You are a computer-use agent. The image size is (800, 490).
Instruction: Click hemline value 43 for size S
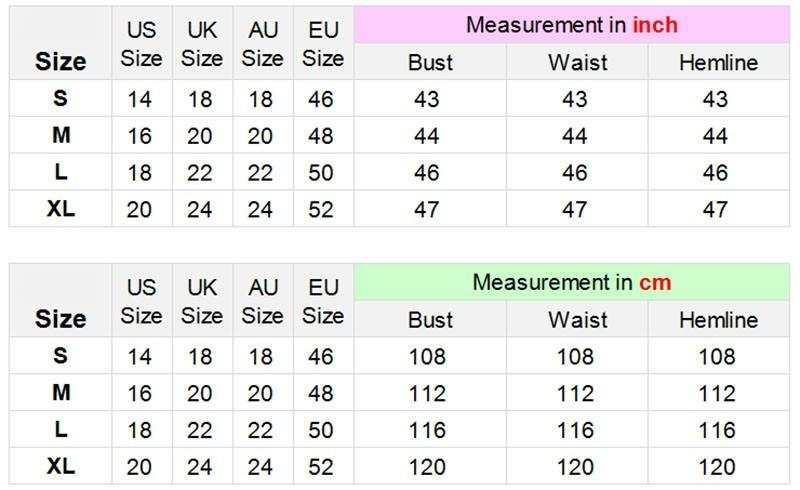point(716,100)
